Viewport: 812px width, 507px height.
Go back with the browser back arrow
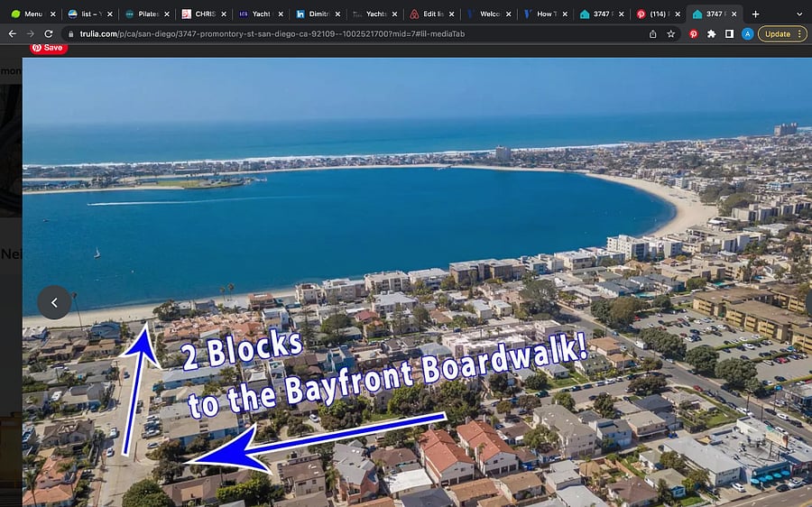(x=13, y=33)
